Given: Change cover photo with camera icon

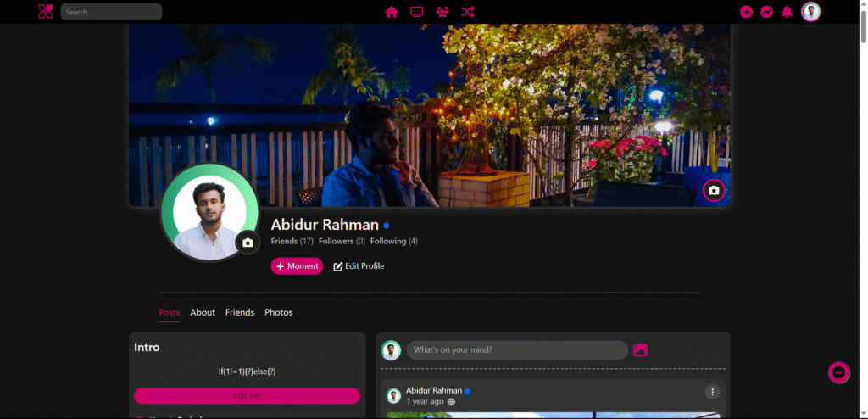Looking at the screenshot, I should click(714, 191).
